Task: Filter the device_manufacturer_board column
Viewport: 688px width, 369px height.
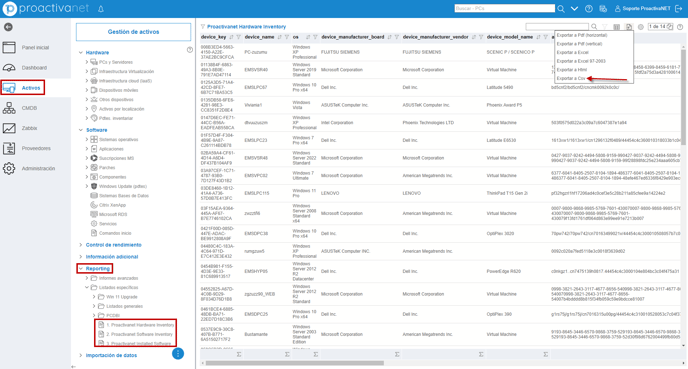Action: click(x=396, y=37)
